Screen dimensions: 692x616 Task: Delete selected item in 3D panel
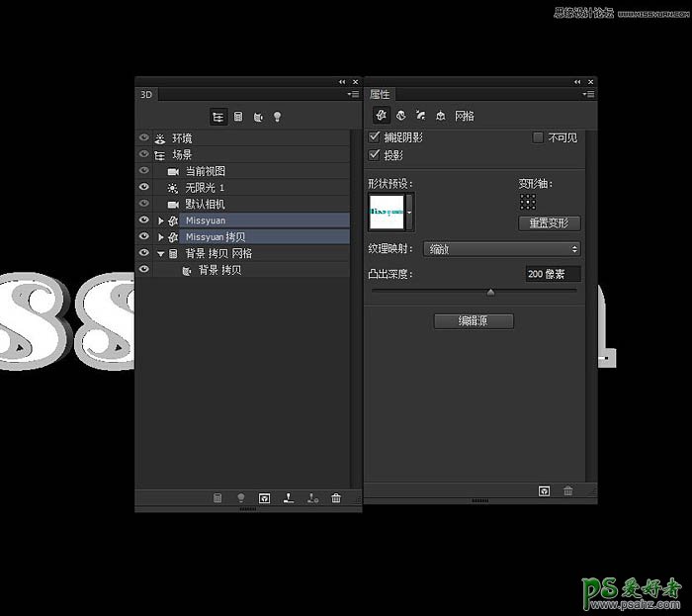click(x=336, y=498)
